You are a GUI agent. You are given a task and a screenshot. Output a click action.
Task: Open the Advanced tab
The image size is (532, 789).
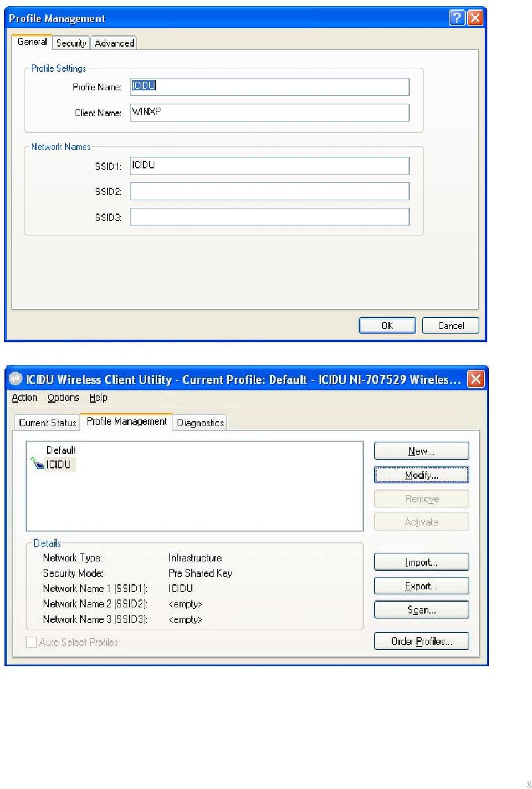pos(114,43)
